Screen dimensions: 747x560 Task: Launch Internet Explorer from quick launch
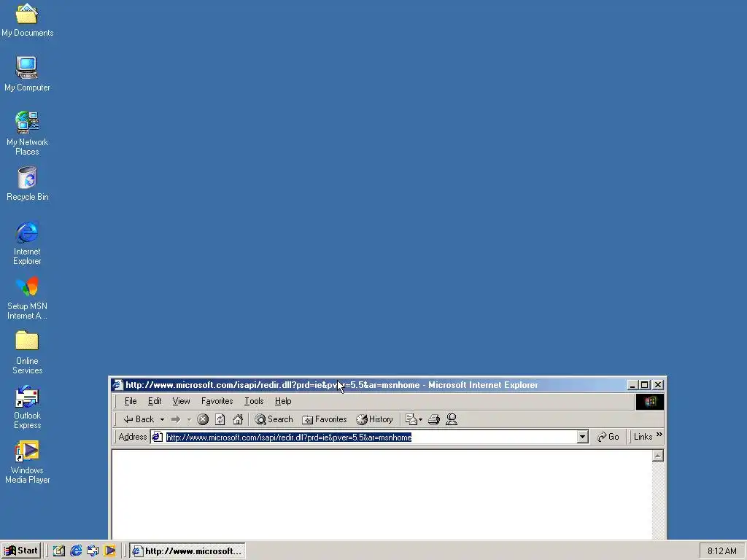76,551
